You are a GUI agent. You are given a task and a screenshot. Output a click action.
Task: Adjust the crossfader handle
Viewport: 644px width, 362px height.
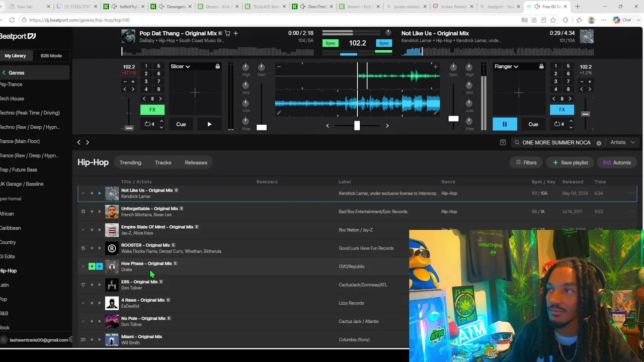[x=357, y=126]
